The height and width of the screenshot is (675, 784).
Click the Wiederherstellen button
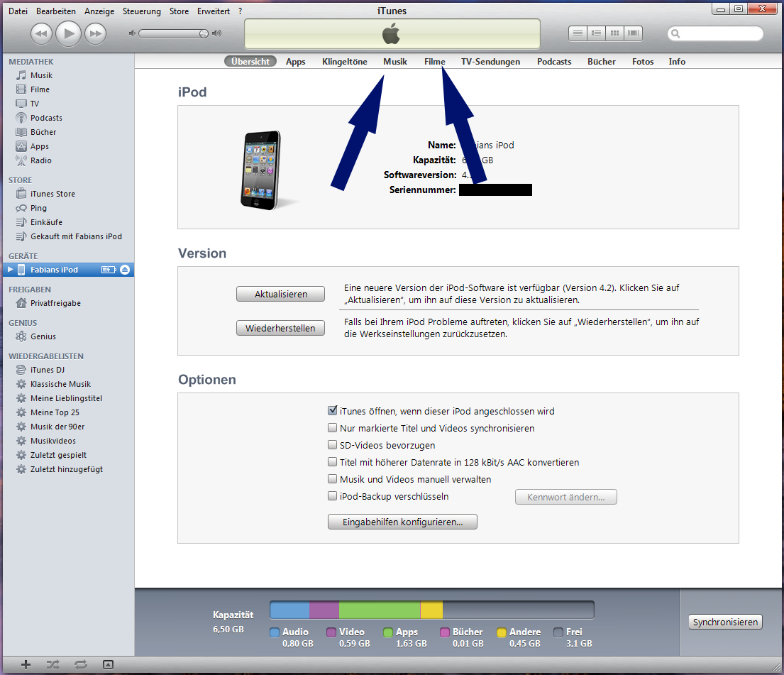(x=280, y=328)
